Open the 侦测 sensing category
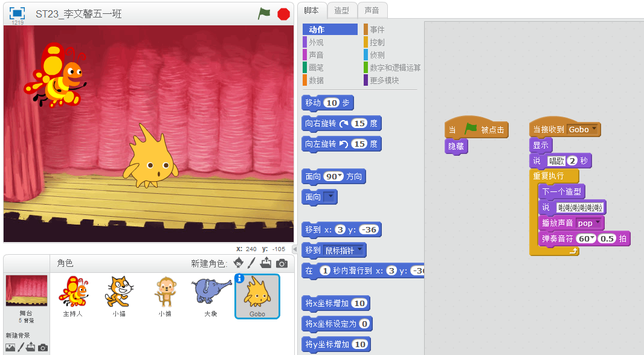 [377, 55]
